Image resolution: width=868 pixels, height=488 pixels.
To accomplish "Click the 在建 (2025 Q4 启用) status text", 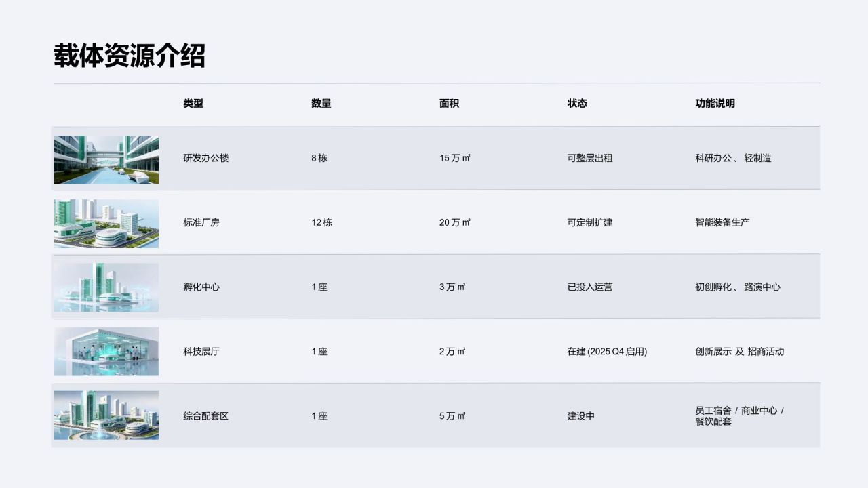I will pos(608,352).
